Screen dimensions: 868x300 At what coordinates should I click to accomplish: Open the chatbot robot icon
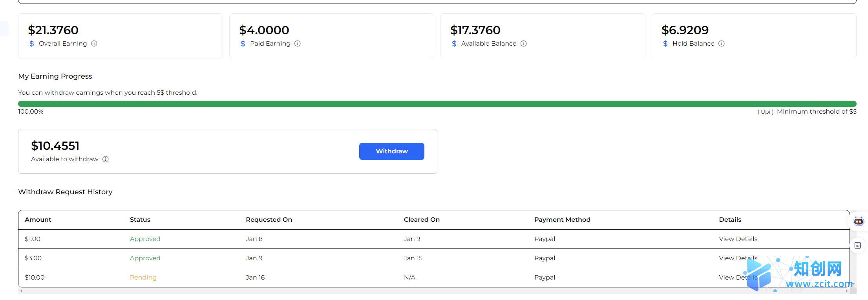[859, 221]
